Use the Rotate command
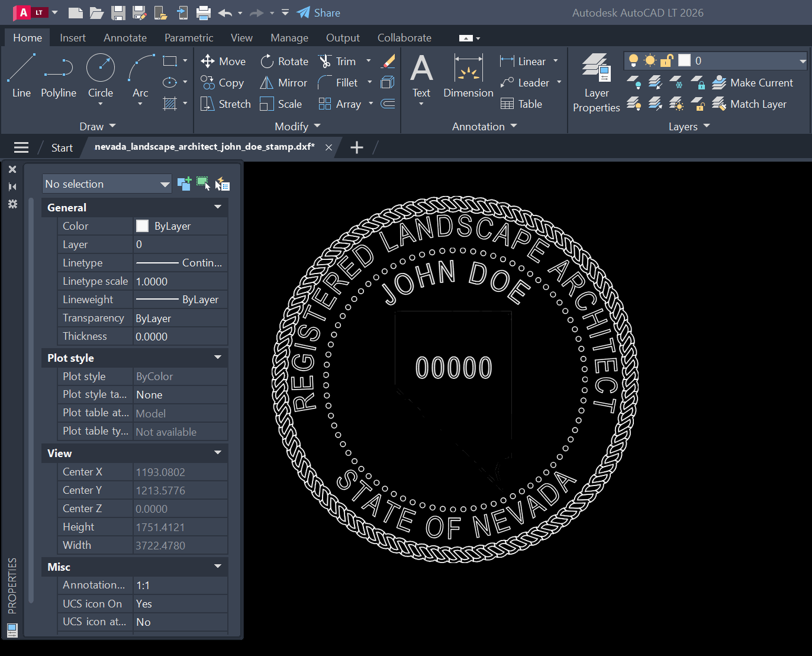812x656 pixels. click(x=284, y=61)
